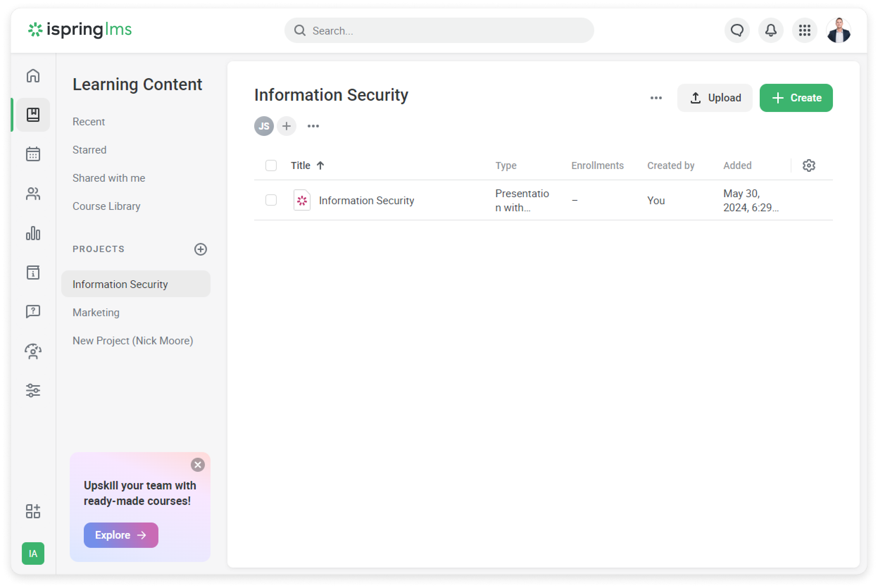Open table column settings gear
Screen dimensions: 878x588
pos(809,165)
